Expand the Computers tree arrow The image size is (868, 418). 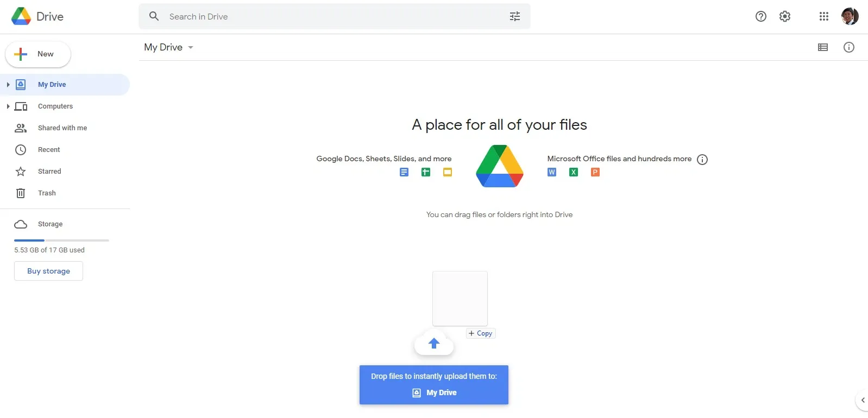tap(8, 106)
